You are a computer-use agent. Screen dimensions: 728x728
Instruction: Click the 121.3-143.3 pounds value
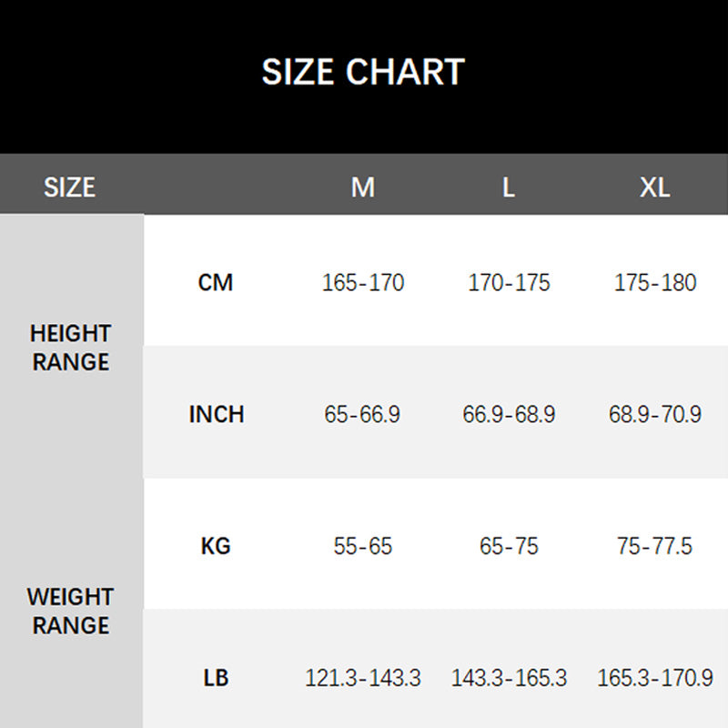[363, 678]
